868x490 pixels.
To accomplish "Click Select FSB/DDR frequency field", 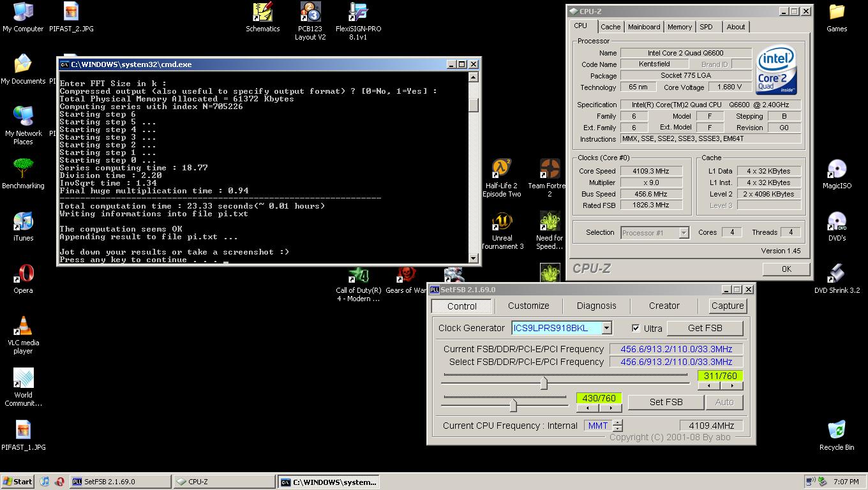I will (x=676, y=362).
